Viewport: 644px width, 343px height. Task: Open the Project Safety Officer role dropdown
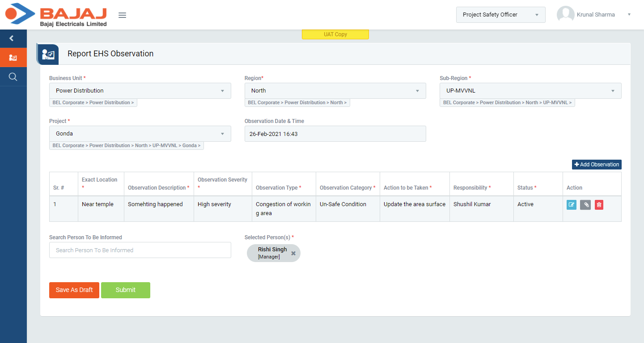[500, 15]
